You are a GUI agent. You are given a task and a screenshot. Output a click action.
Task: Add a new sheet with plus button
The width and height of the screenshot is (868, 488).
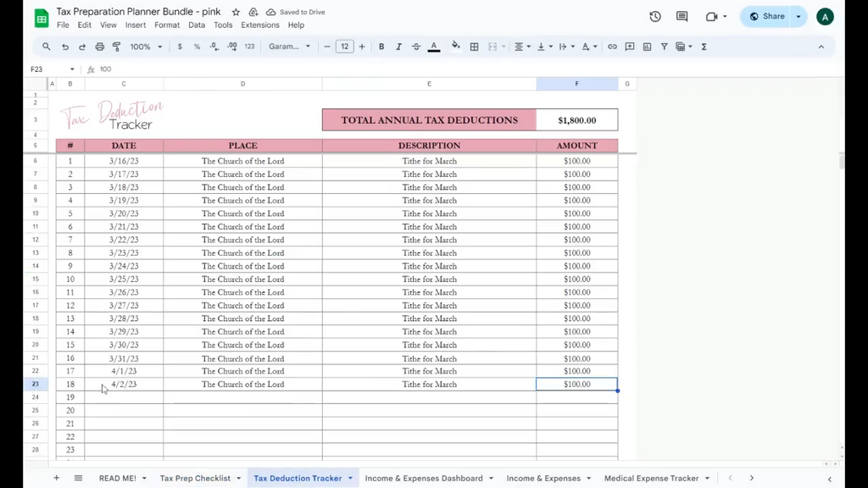point(57,479)
